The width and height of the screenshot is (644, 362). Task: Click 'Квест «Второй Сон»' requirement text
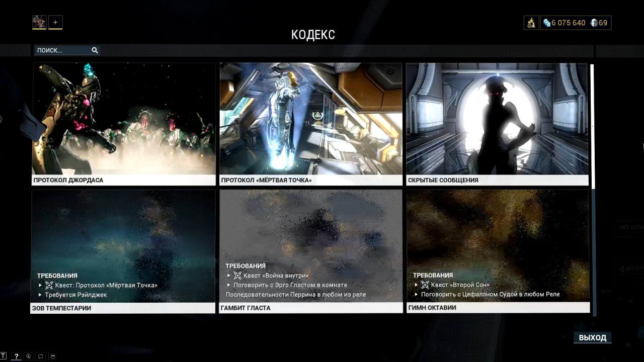pyautogui.click(x=460, y=285)
